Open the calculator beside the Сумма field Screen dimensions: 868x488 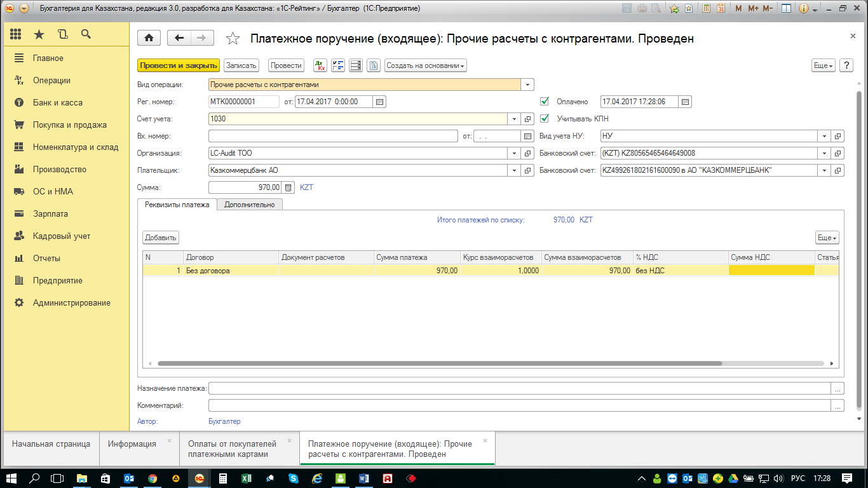click(x=288, y=187)
